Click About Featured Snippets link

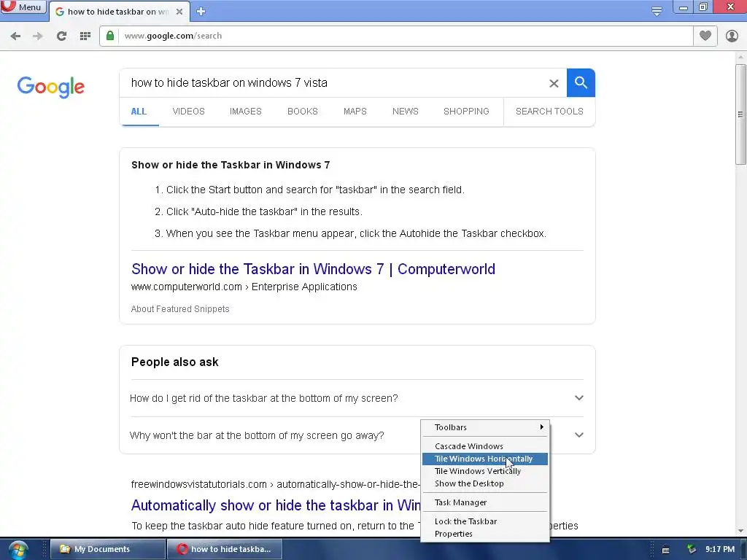tap(180, 309)
